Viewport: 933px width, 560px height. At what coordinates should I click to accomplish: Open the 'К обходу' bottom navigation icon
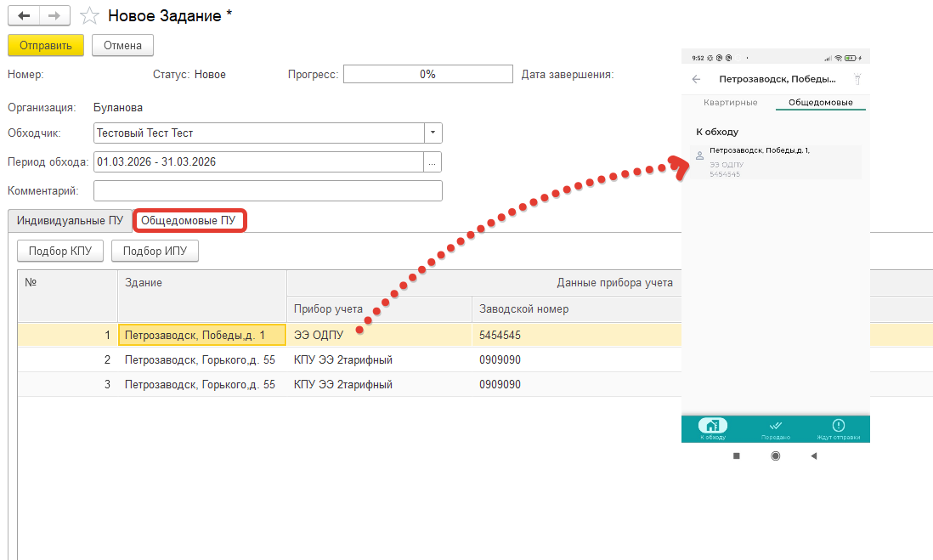[x=712, y=427]
